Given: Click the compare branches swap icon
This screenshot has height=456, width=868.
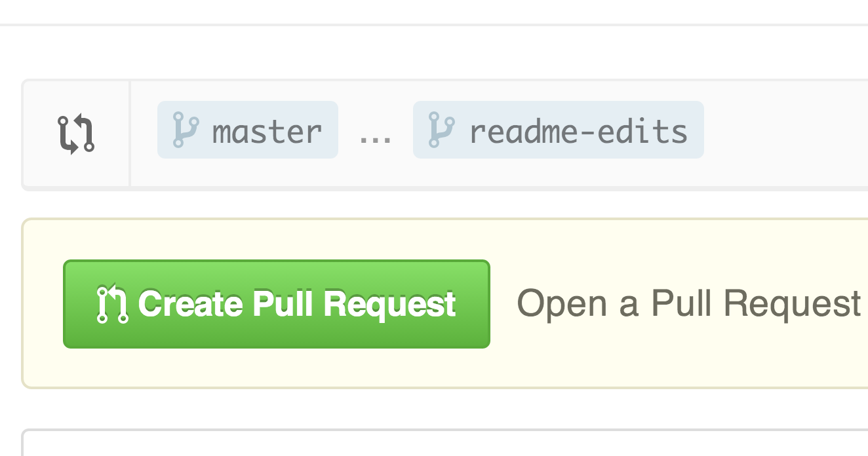Looking at the screenshot, I should [76, 134].
